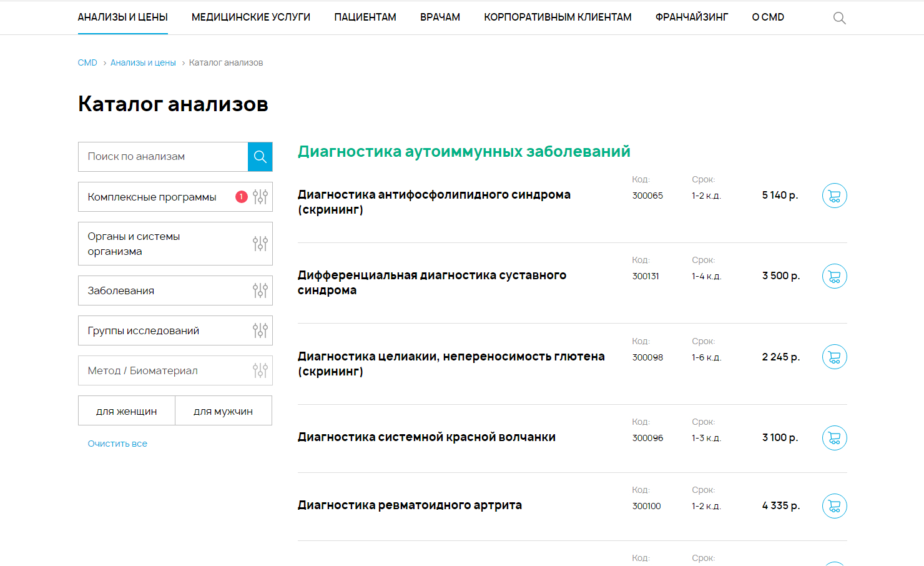The image size is (924, 566).
Task: Add antiphospholipid syndrome screening to cart
Action: (834, 196)
